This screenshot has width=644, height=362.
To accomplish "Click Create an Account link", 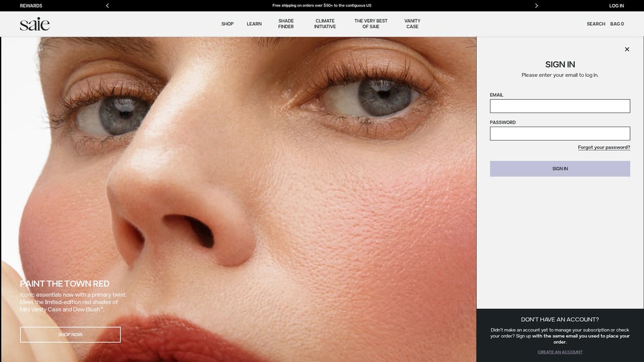I will 560,352.
